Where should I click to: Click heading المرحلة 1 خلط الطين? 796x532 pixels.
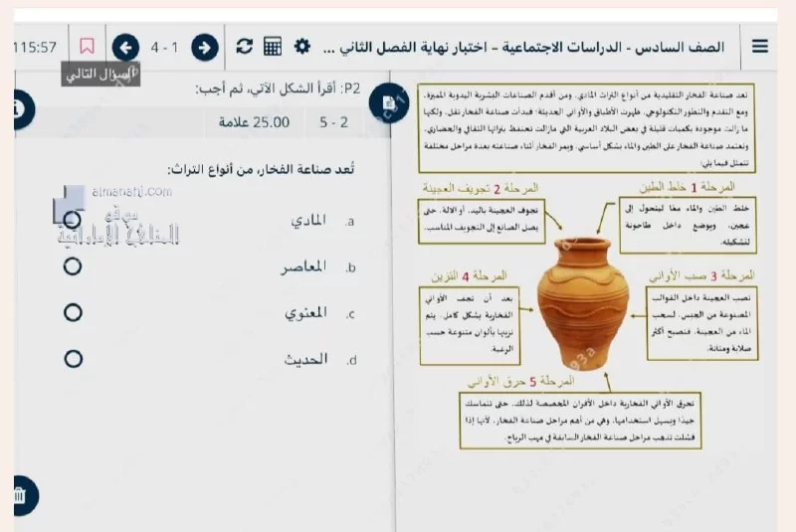tap(687, 187)
